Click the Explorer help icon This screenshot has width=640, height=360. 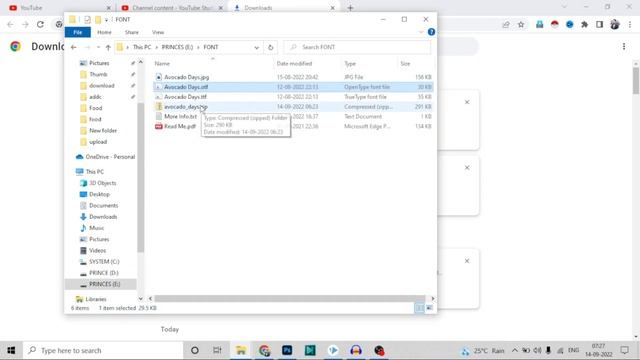pyautogui.click(x=431, y=32)
